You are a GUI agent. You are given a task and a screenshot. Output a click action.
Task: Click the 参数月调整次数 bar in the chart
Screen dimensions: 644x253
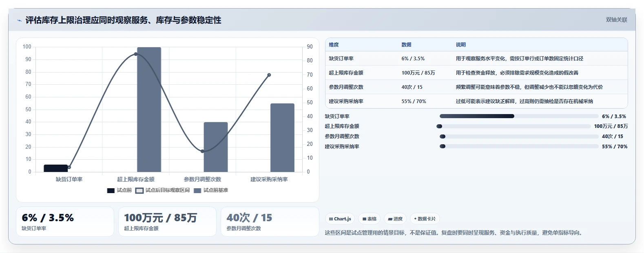[x=216, y=147]
